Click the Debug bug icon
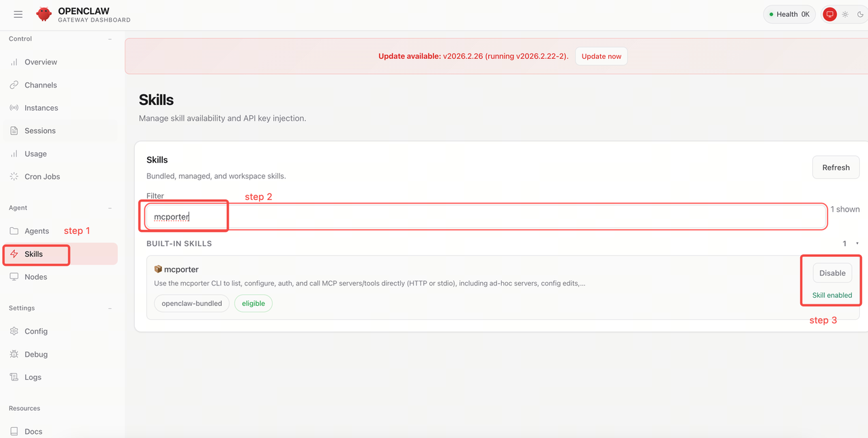Image resolution: width=868 pixels, height=438 pixels. tap(14, 354)
